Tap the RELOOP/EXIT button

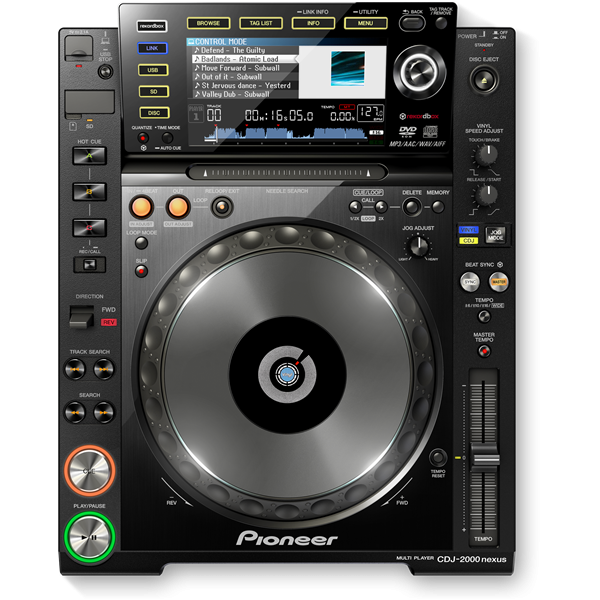click(222, 207)
